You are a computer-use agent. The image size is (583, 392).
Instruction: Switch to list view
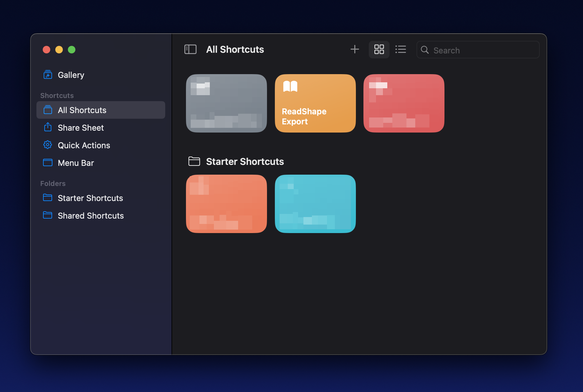click(x=400, y=49)
